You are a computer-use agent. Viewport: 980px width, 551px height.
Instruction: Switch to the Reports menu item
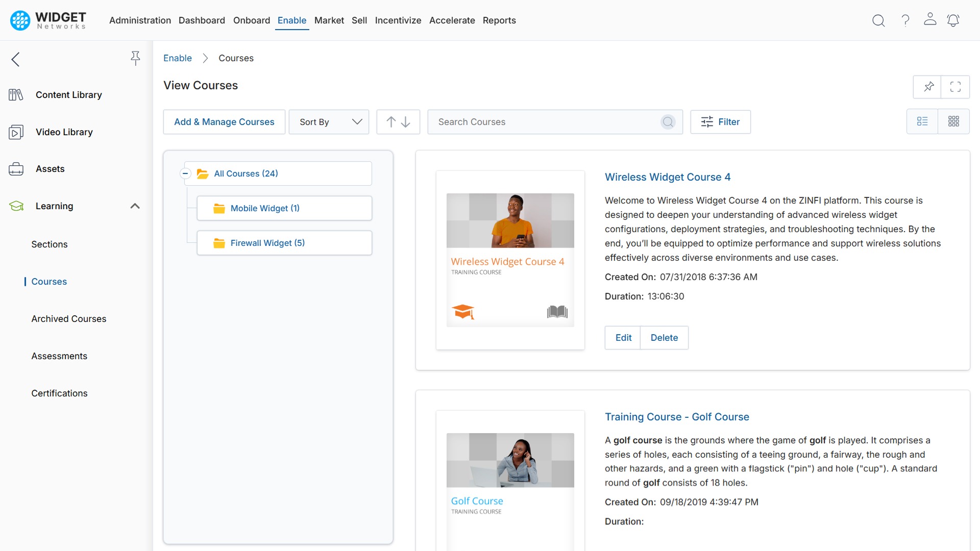[499, 20]
